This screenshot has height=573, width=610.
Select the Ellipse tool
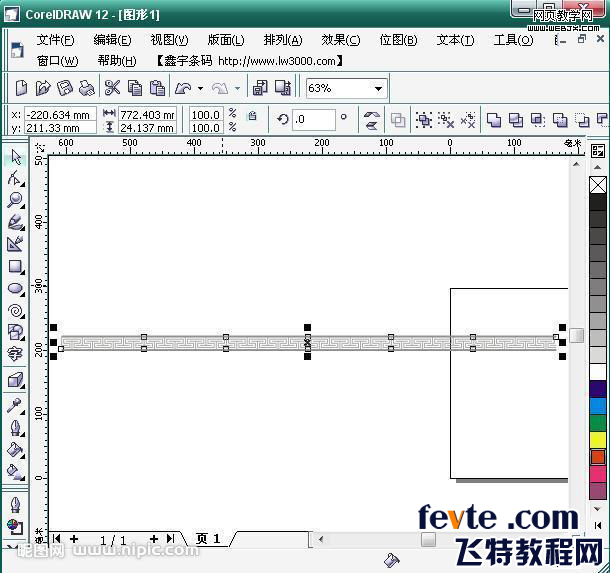[x=16, y=289]
